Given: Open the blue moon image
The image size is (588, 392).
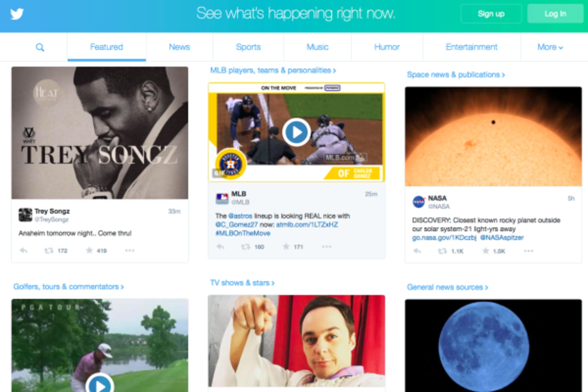Looking at the screenshot, I should point(493,346).
